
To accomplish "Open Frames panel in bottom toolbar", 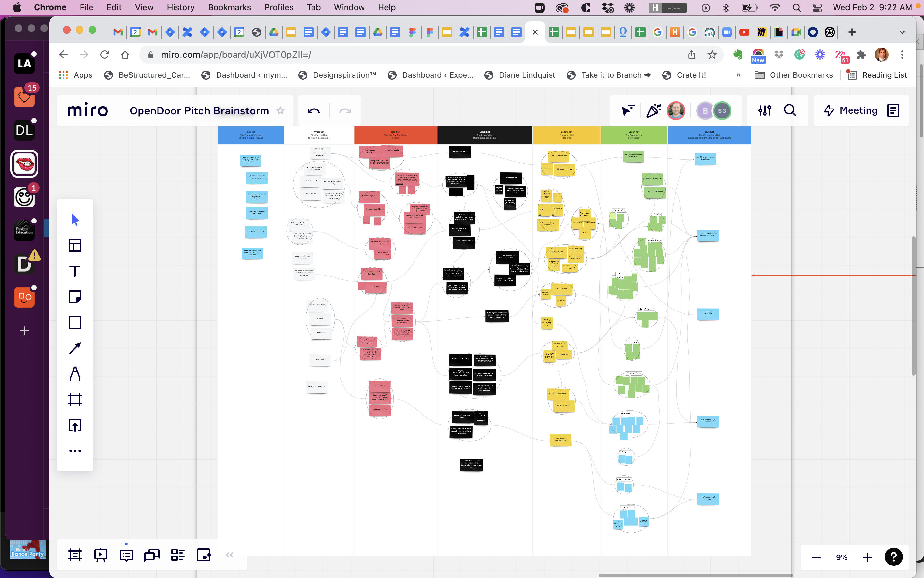I will click(75, 555).
